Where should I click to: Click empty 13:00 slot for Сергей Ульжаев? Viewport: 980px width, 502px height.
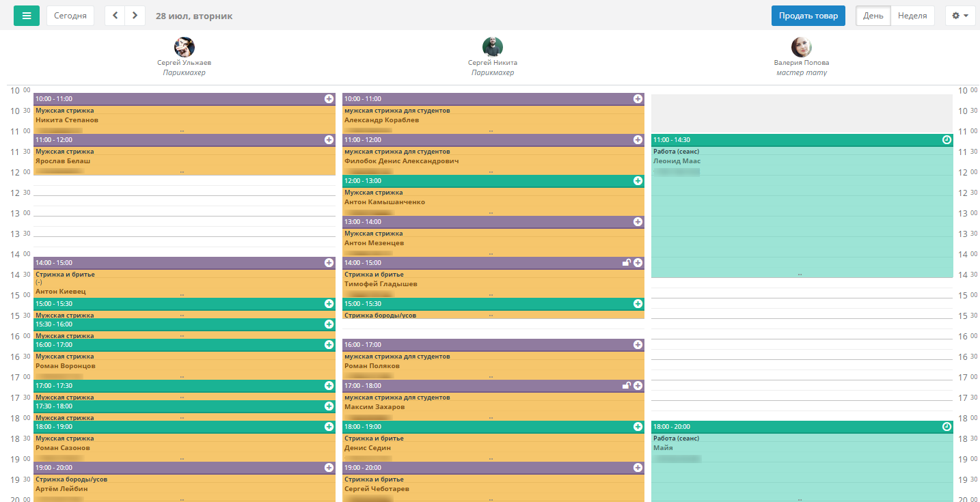pyautogui.click(x=185, y=222)
